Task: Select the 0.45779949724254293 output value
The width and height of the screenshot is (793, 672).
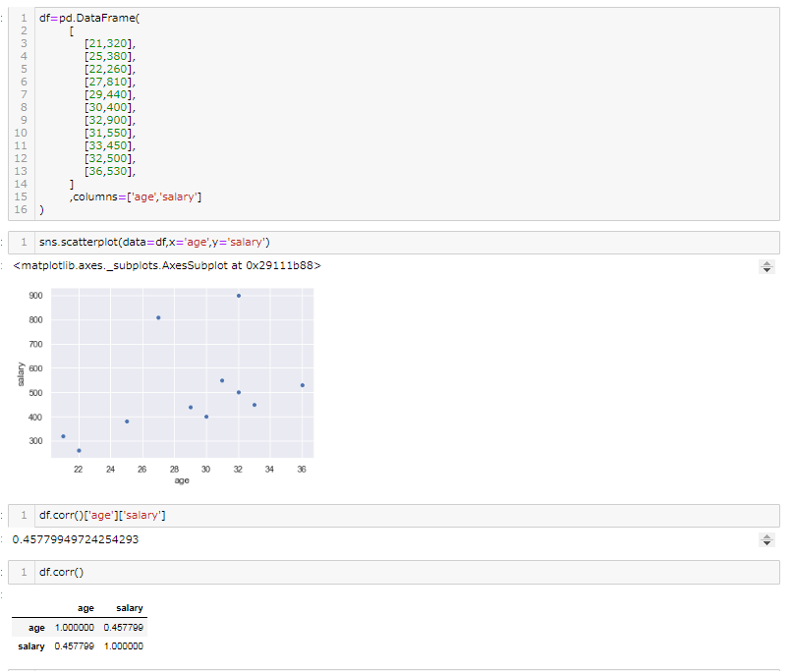Action: point(76,539)
